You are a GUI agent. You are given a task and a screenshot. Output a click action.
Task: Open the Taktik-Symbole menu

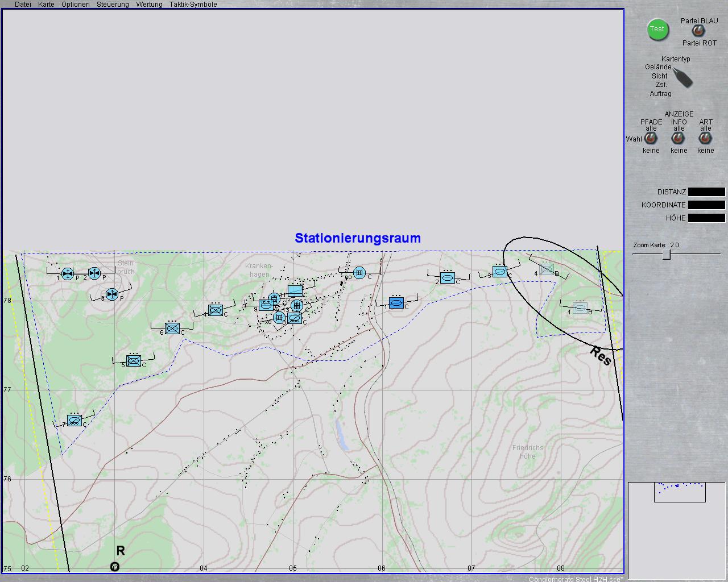pyautogui.click(x=193, y=5)
